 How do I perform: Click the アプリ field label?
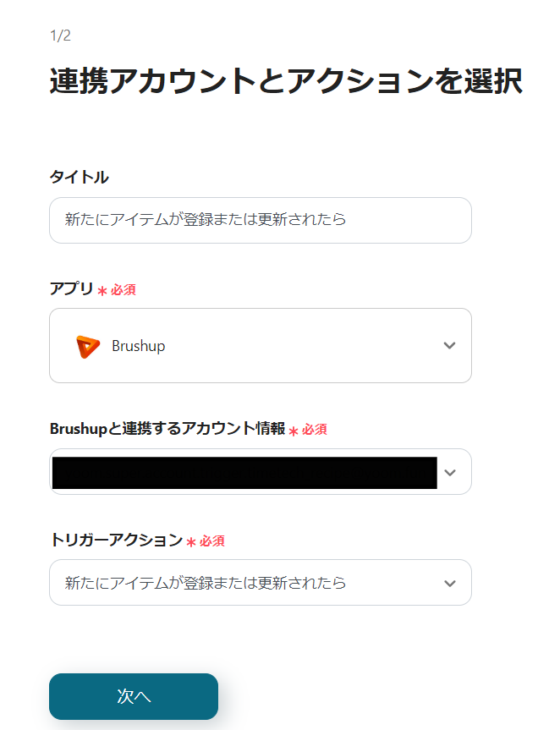tap(72, 288)
